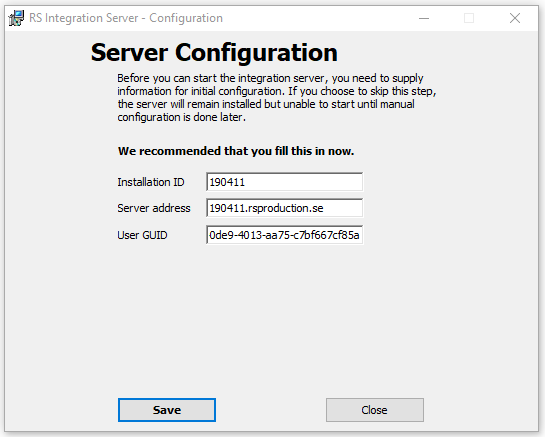Click the "Server address" label
Image resolution: width=545 pixels, height=437 pixels.
[x=154, y=208]
